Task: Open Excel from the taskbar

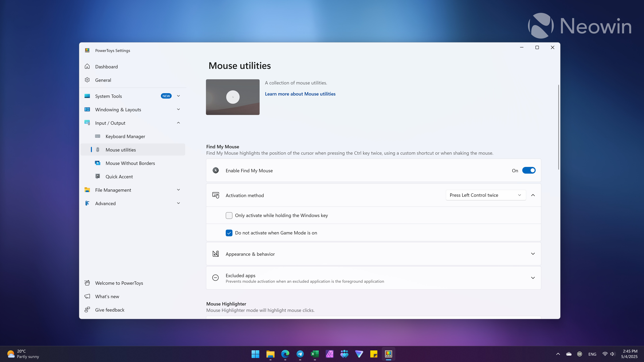Action: [x=315, y=354]
